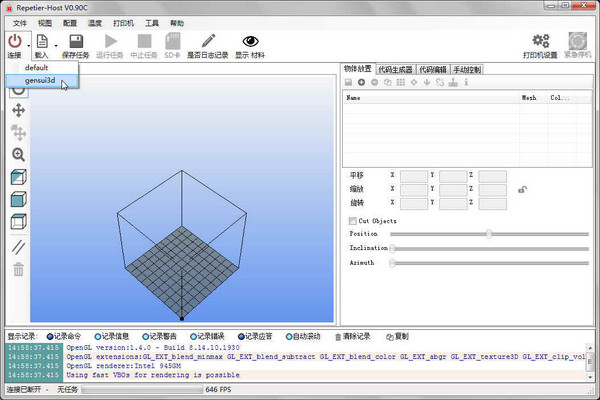The image size is (600, 400).
Task: Open Printer Settings gear icon
Action: [541, 41]
